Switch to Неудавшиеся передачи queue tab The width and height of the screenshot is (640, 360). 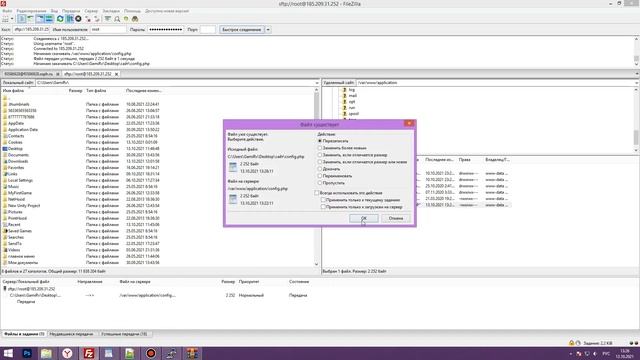point(71,334)
